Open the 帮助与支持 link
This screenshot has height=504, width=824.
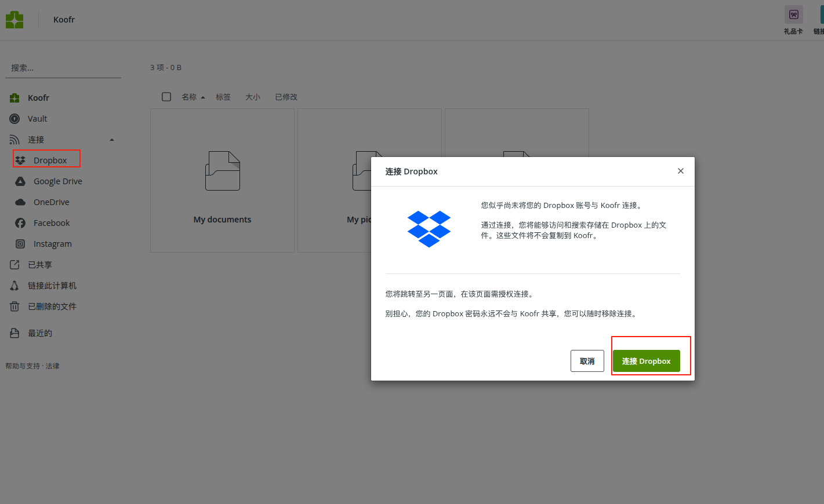click(x=23, y=366)
